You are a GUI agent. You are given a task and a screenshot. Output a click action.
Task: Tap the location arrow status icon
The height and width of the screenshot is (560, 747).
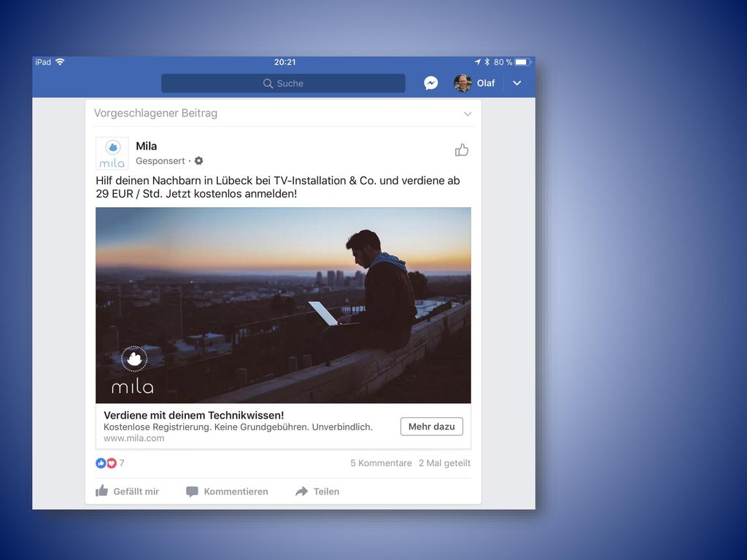pyautogui.click(x=478, y=62)
